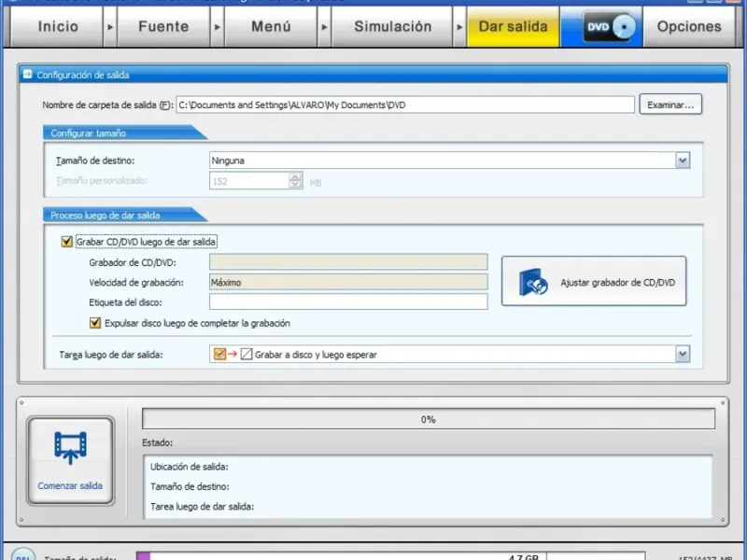Click the DVD disc icon
747x560 pixels.
[610, 27]
